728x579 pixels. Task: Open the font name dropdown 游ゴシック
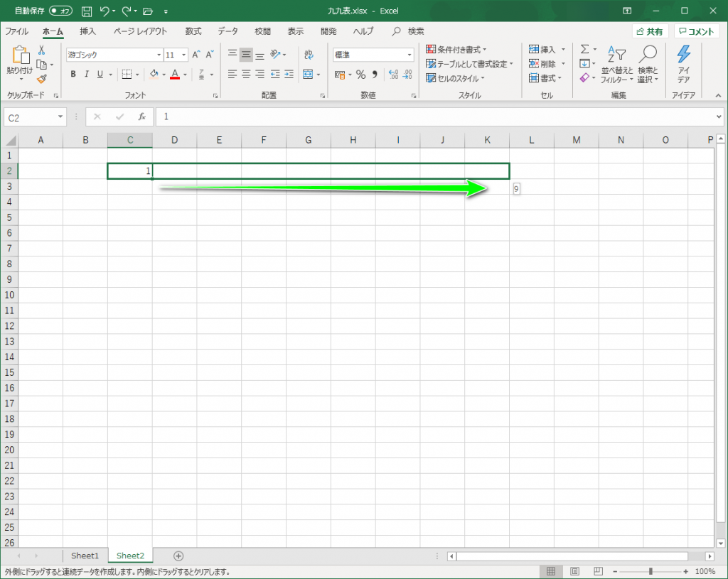pyautogui.click(x=114, y=55)
